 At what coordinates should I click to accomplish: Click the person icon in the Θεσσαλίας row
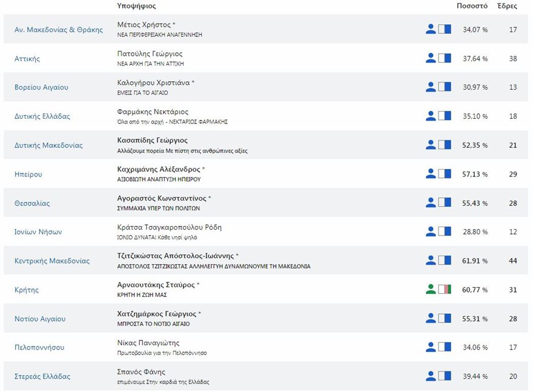click(431, 203)
